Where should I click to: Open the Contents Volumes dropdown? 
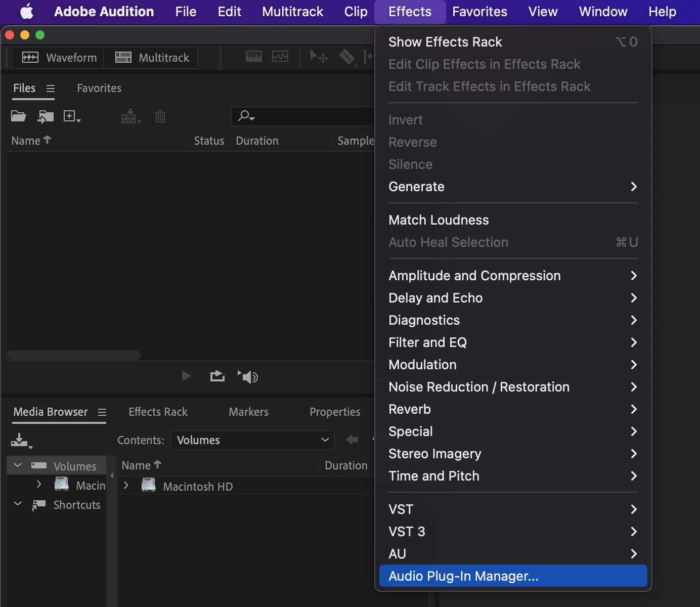pyautogui.click(x=252, y=440)
